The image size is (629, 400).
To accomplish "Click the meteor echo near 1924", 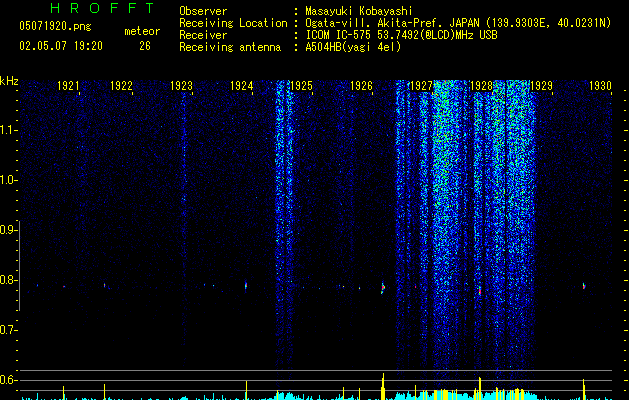I will coord(246,286).
